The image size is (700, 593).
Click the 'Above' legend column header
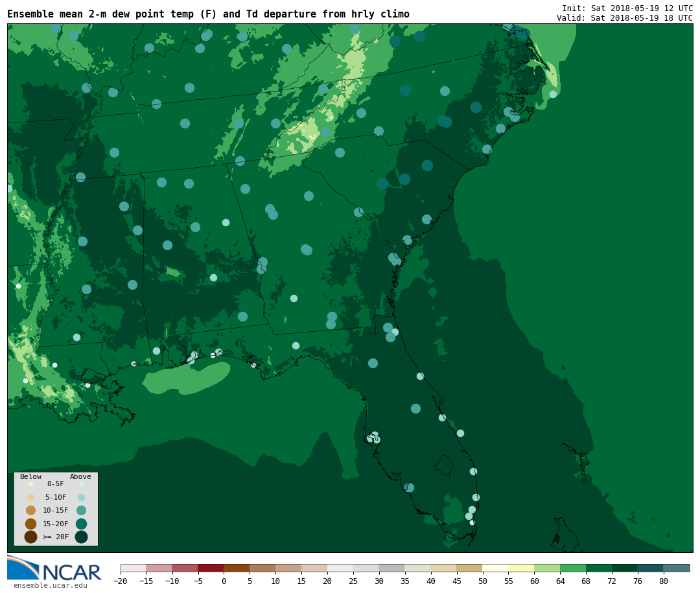[x=80, y=476]
